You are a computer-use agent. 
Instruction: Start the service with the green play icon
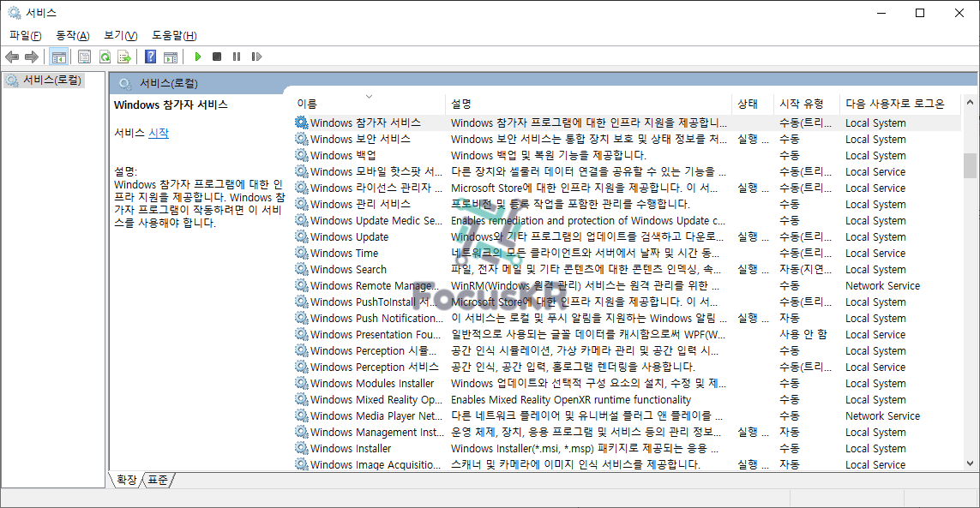point(197,57)
